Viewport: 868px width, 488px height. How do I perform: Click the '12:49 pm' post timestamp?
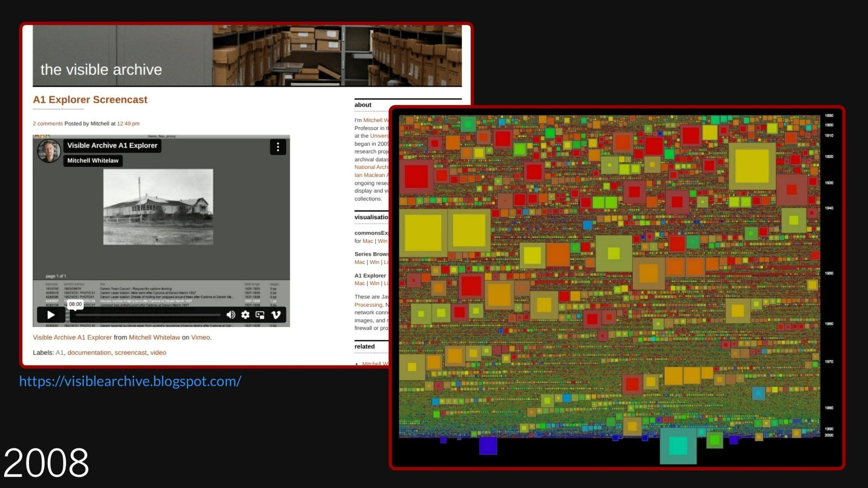(128, 124)
